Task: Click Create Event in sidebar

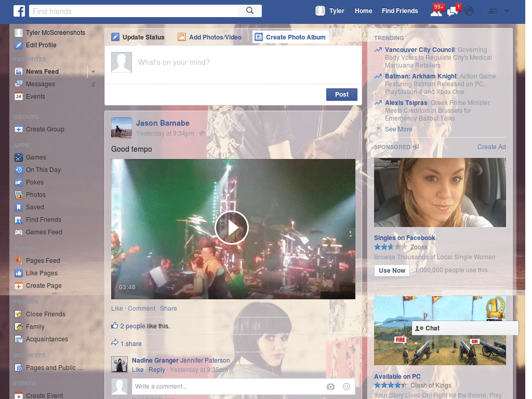Action: 38,395
